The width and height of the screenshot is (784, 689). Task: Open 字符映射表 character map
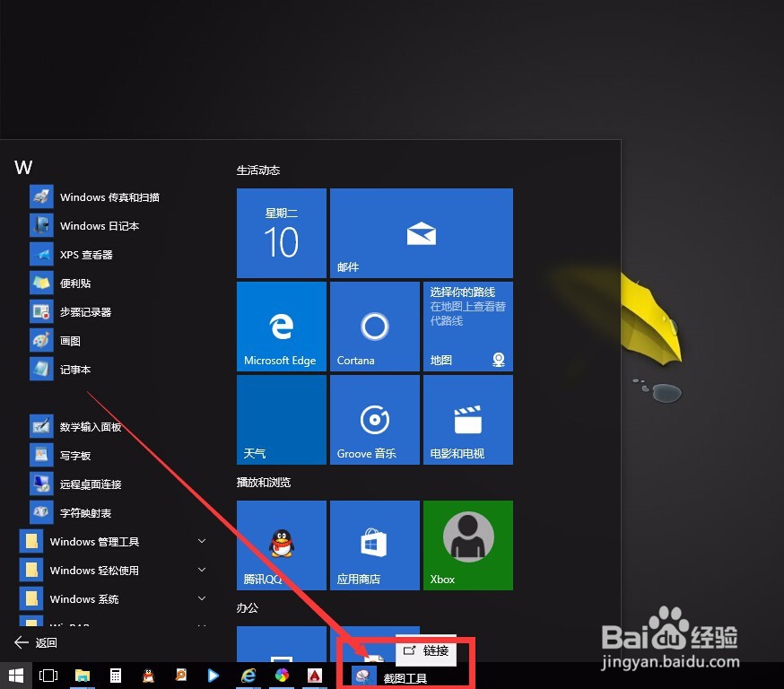[x=71, y=513]
